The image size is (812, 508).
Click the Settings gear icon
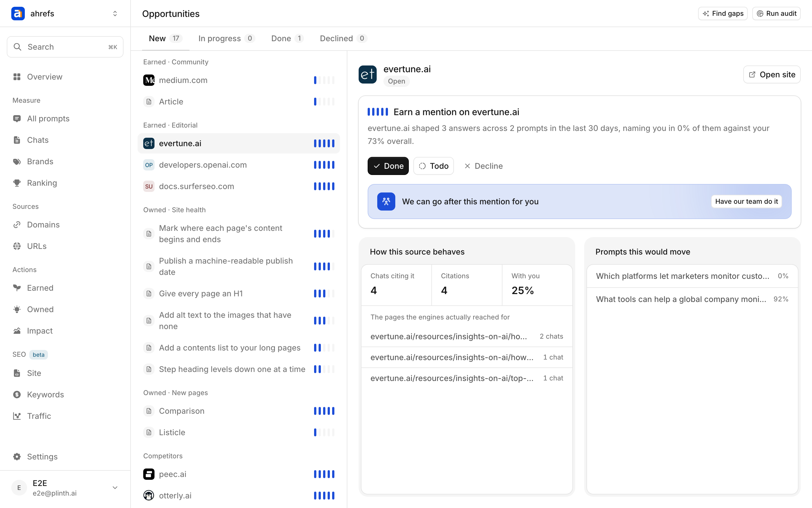pyautogui.click(x=17, y=457)
